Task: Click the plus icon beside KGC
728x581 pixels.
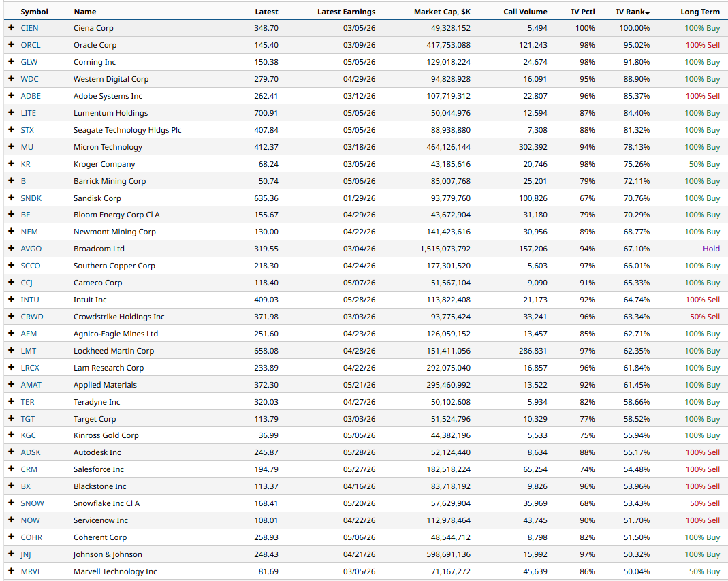Action: (x=12, y=435)
